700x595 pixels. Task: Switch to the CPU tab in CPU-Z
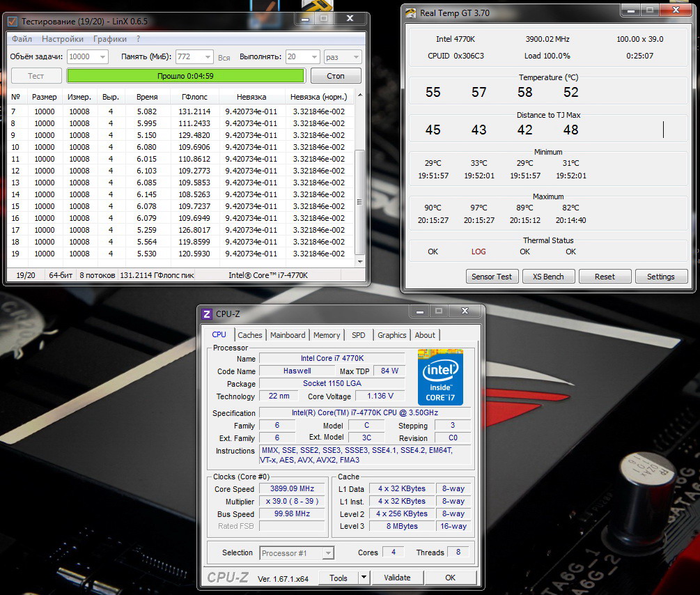tap(219, 334)
